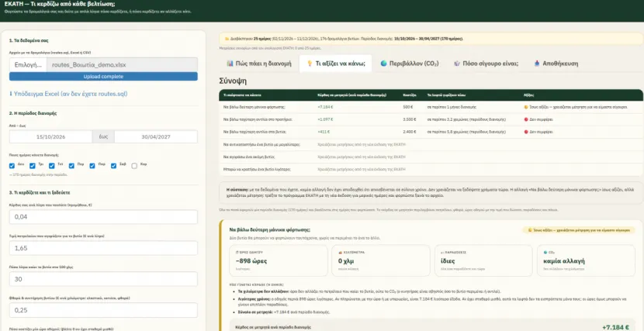Click the icon on the Αποθήκευση tab
The image size is (644, 331).
(x=537, y=64)
